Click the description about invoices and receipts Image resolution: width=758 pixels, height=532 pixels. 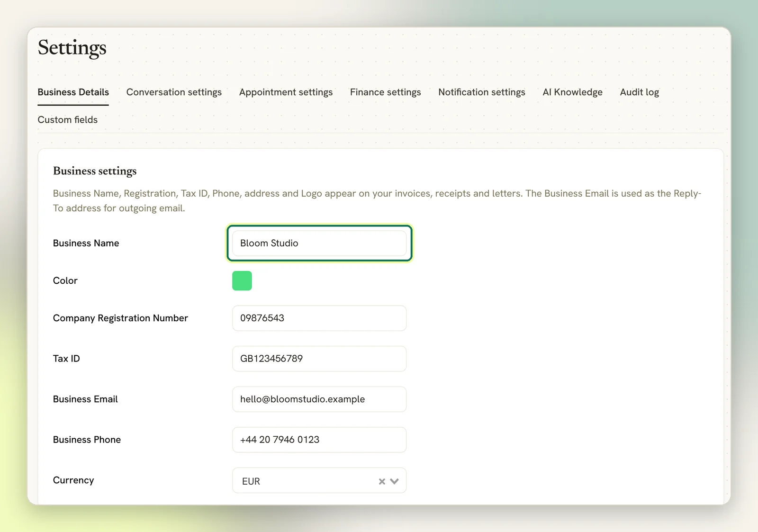[x=377, y=201]
